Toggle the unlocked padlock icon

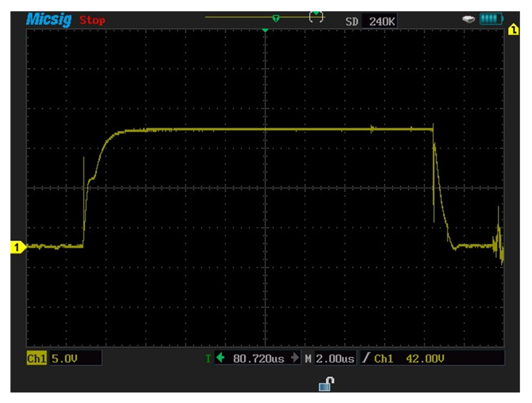326,384
